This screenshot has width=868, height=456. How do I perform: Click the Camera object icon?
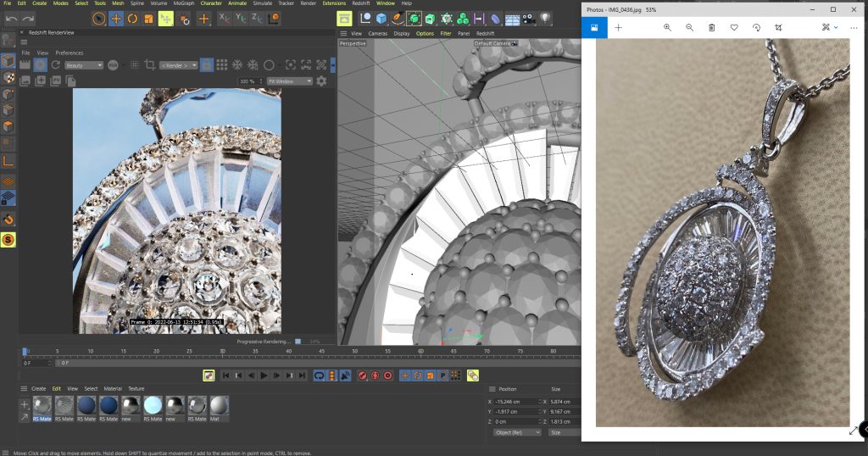pyautogui.click(x=529, y=19)
